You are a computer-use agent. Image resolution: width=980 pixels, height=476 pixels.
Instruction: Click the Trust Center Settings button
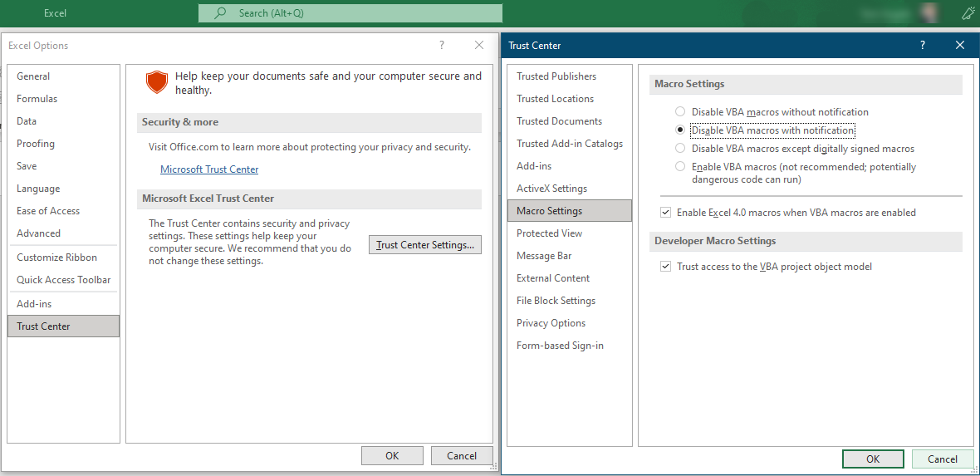tap(425, 245)
